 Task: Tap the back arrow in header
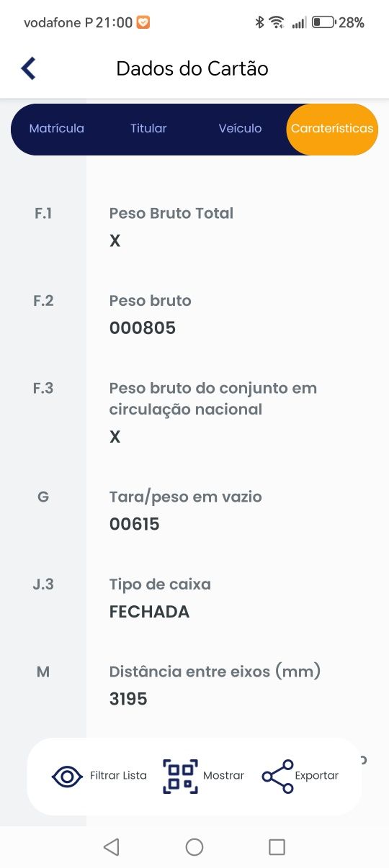(28, 68)
